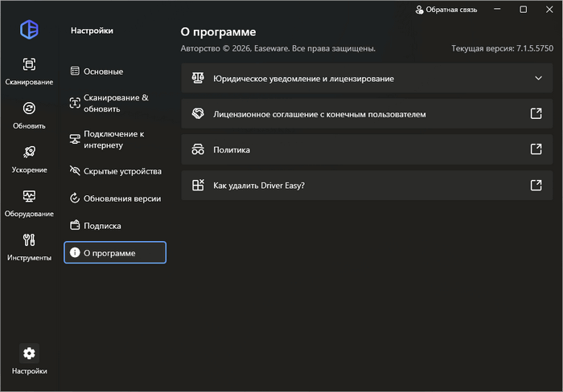
Task: Open the Подписка settings tab
Action: click(115, 226)
